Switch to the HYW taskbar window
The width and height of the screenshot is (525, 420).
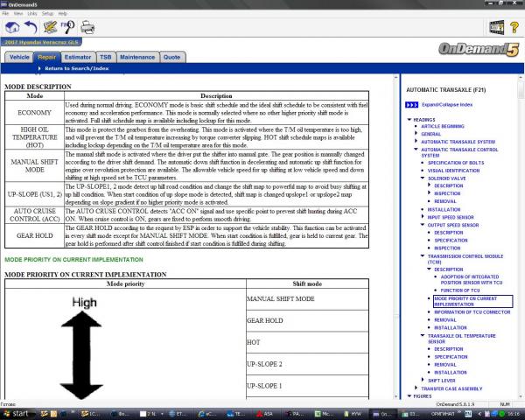pos(353,414)
